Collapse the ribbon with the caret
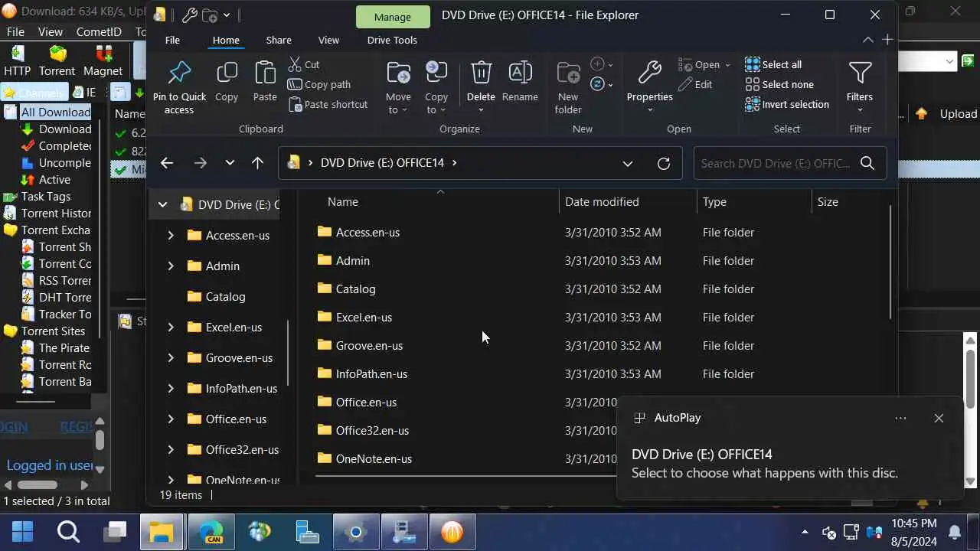The image size is (980, 551). point(867,40)
